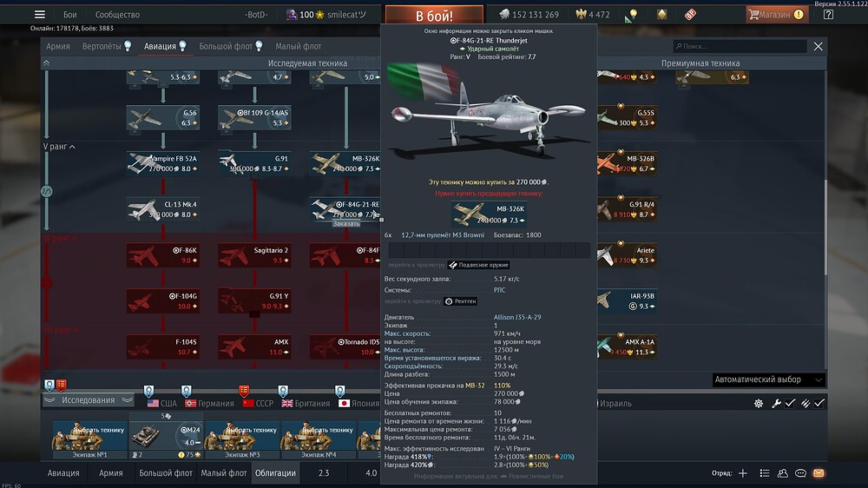Select premium Ariete aircraft card
The image size is (868, 488).
(x=628, y=255)
